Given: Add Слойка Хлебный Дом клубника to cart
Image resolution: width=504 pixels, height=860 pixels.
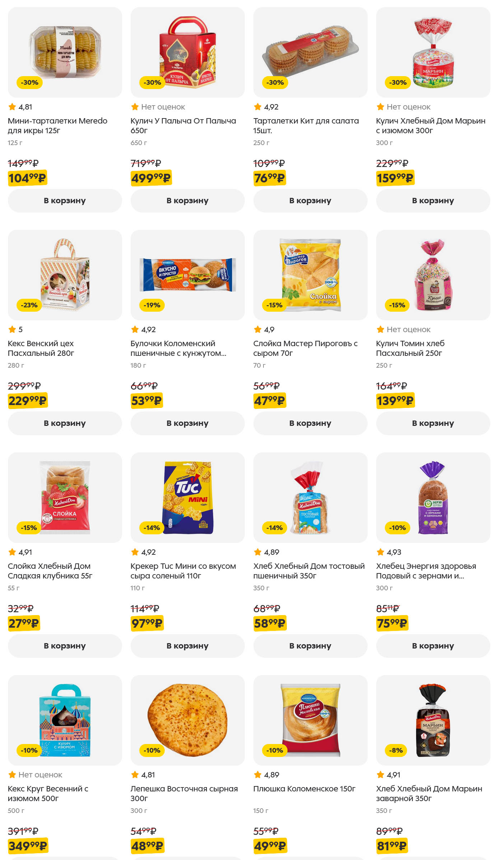Looking at the screenshot, I should coord(65,646).
